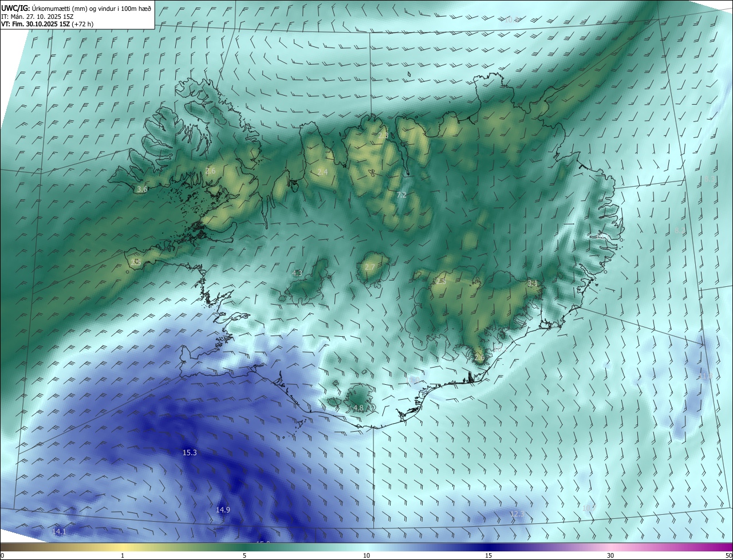Click the 4.8 value on the map
The width and height of the screenshot is (733, 560).
(358, 408)
